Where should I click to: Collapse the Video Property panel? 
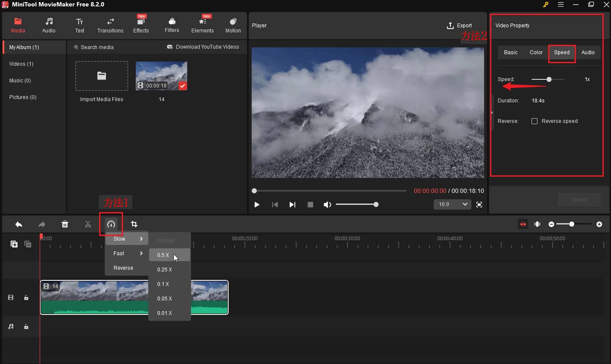pos(492,113)
